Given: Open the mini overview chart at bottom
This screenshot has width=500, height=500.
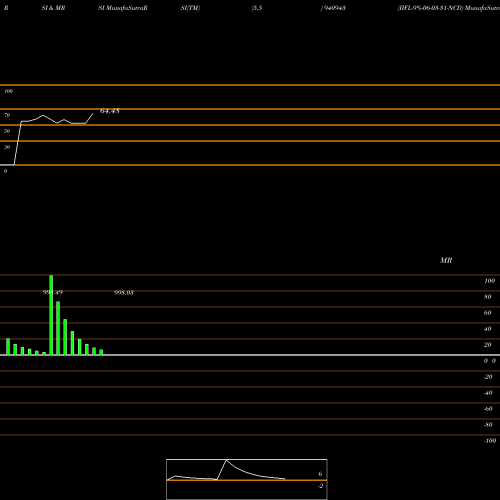Looking at the screenshot, I should point(247,479).
